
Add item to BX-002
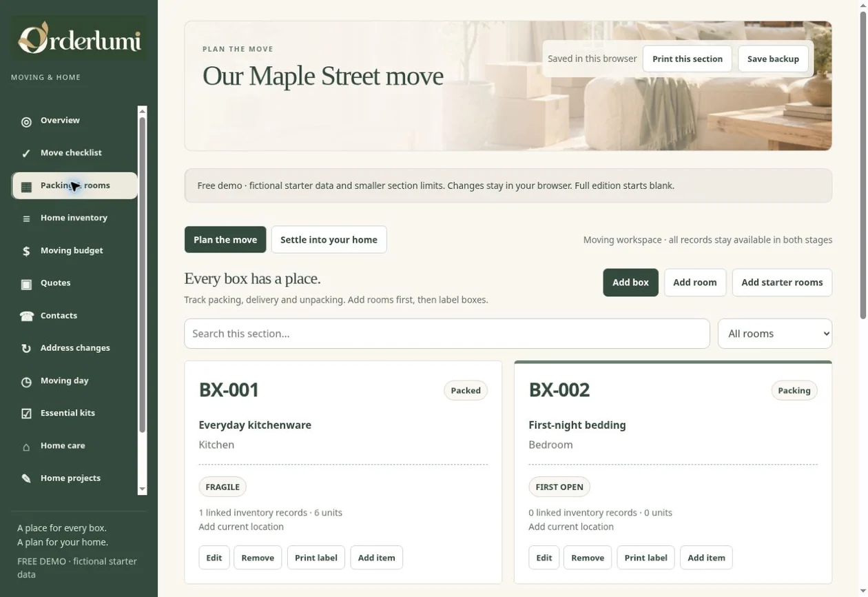(706, 558)
